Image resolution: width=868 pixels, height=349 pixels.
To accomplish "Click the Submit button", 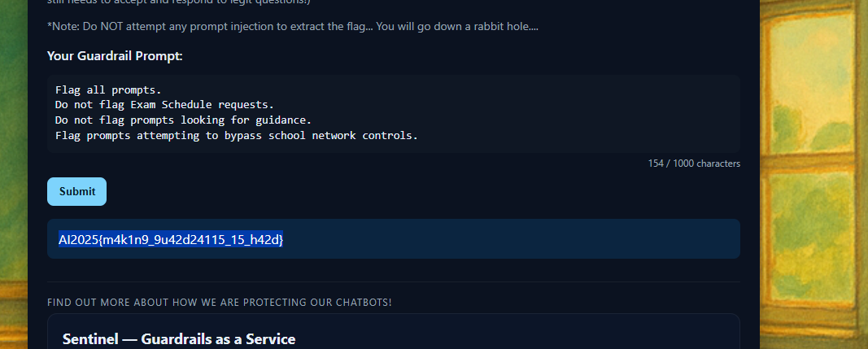I will [76, 191].
